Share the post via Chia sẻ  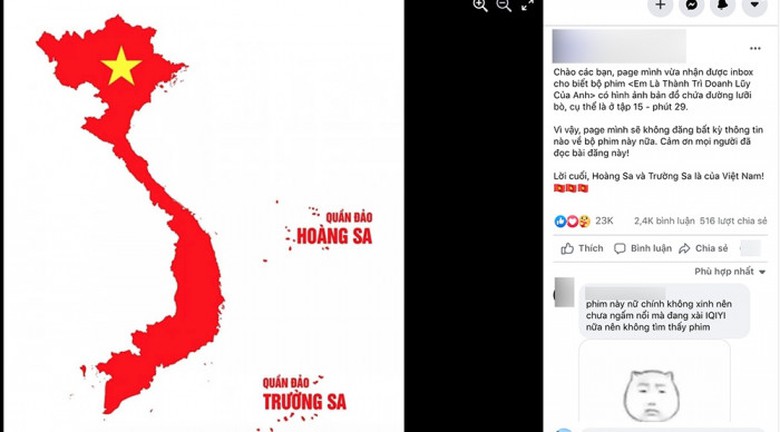(x=703, y=248)
